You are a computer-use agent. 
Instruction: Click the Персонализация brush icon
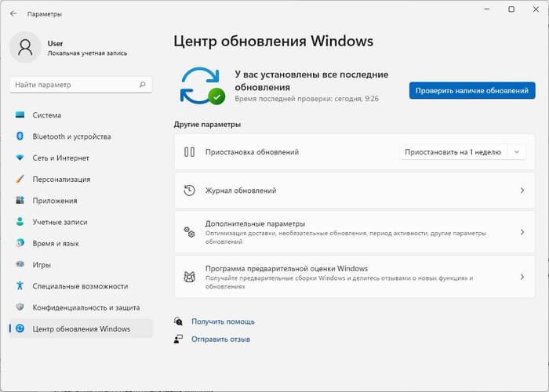click(20, 180)
